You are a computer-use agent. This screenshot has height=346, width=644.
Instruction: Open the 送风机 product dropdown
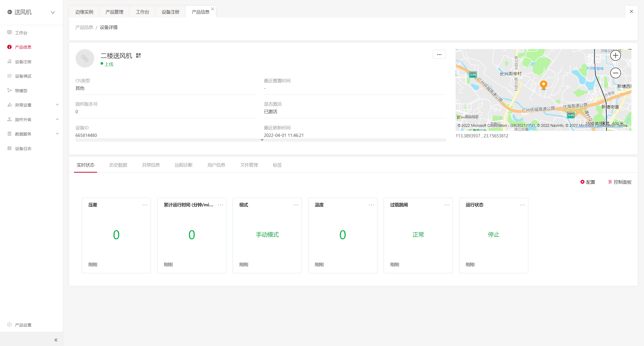pos(53,12)
